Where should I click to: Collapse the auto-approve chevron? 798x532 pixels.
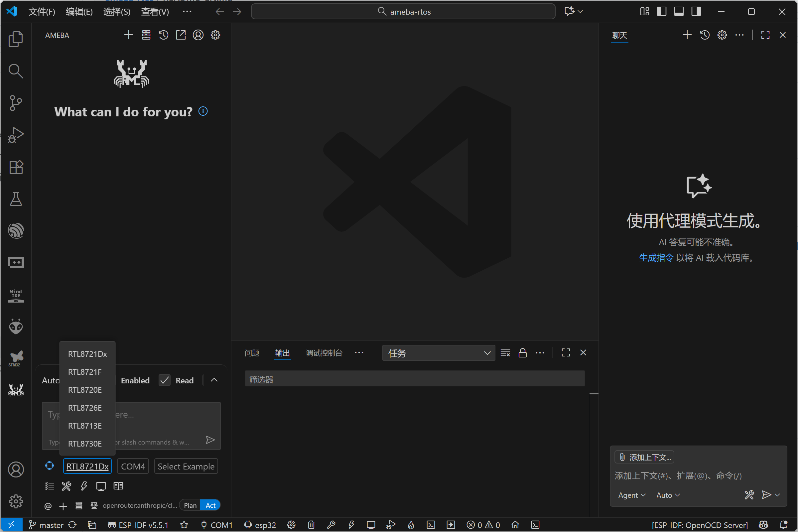point(214,380)
